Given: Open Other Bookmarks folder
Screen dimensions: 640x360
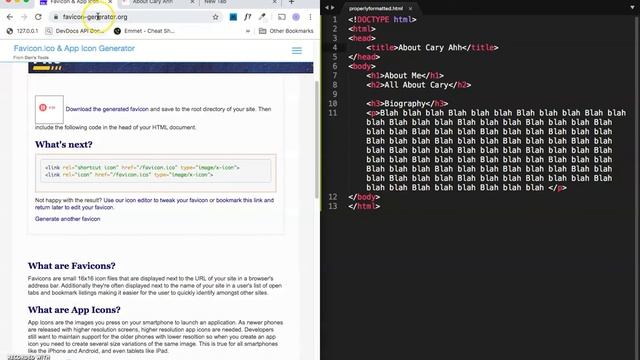Looking at the screenshot, I should point(287,31).
